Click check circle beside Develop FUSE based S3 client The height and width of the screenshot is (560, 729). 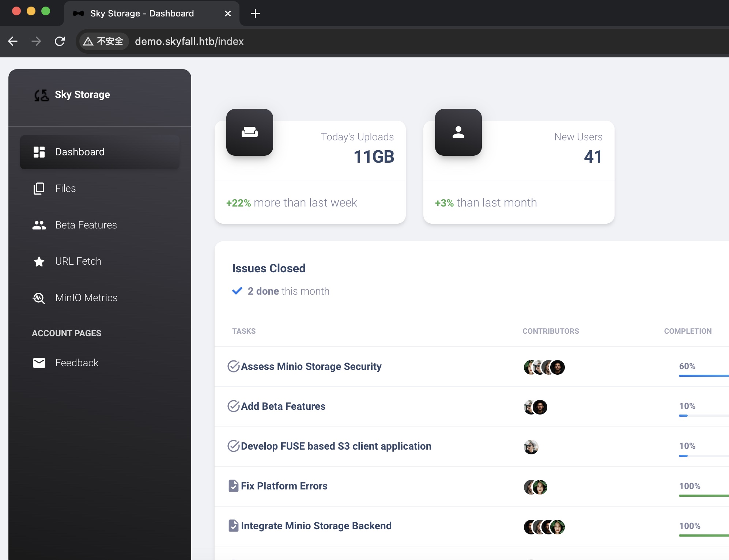(x=233, y=446)
